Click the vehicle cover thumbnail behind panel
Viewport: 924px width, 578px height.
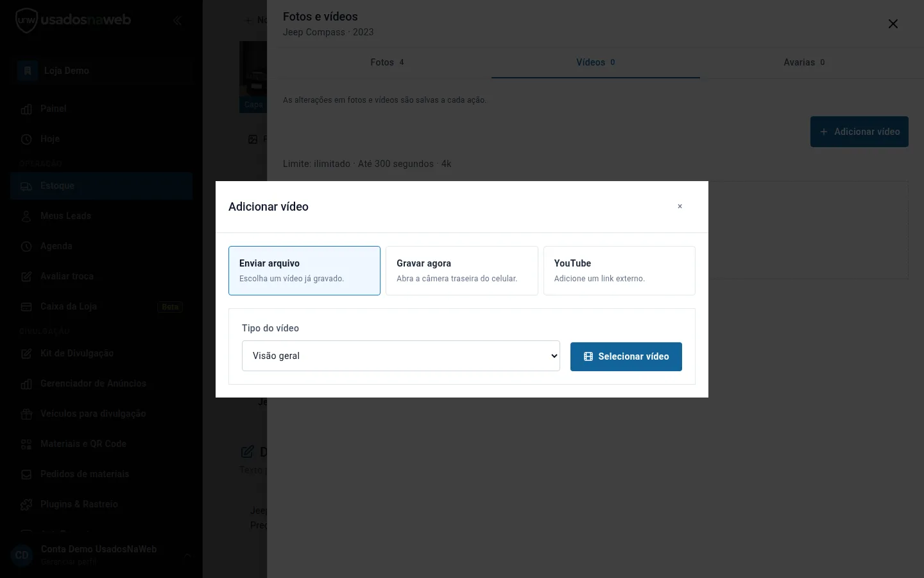click(253, 77)
